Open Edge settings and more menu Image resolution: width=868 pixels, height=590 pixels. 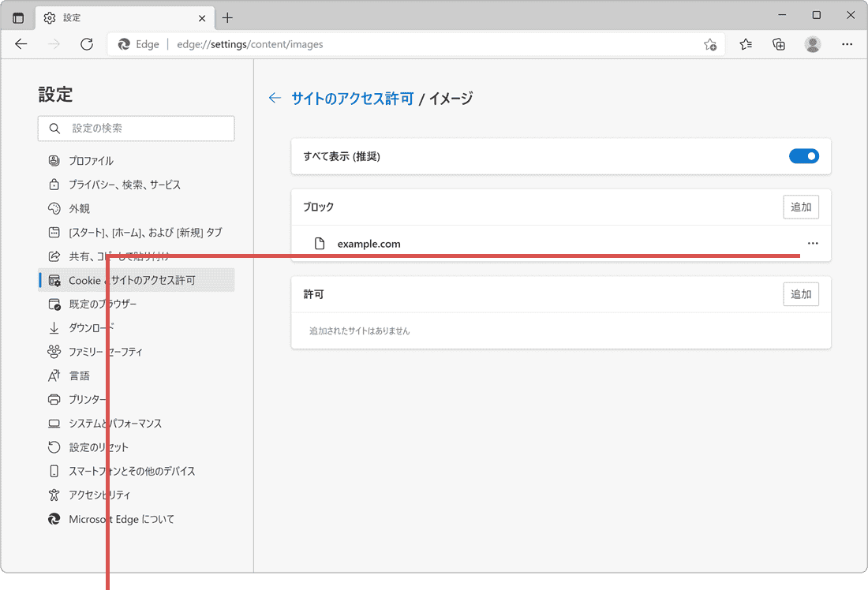[x=847, y=44]
